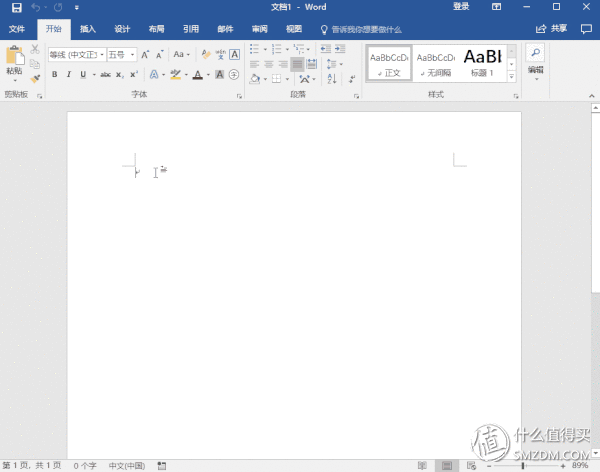Select the 正文 style
600x472 pixels.
[x=389, y=63]
